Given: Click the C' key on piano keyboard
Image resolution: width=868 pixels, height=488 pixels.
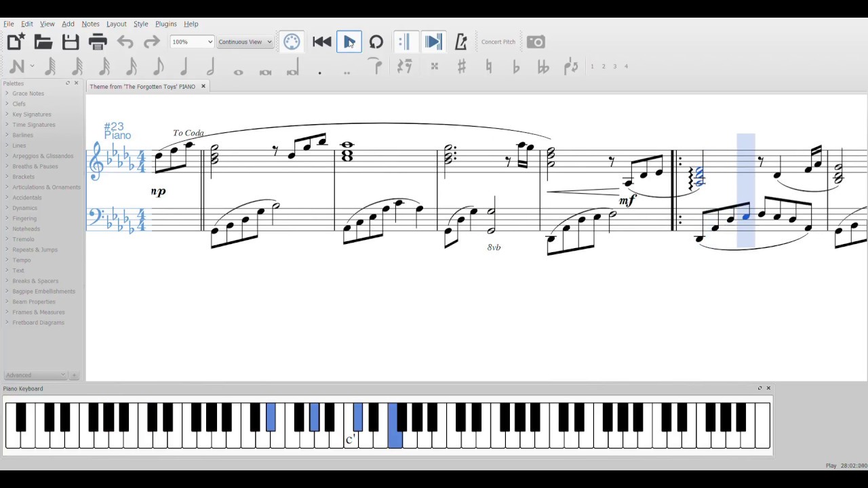Looking at the screenshot, I should pos(350,439).
